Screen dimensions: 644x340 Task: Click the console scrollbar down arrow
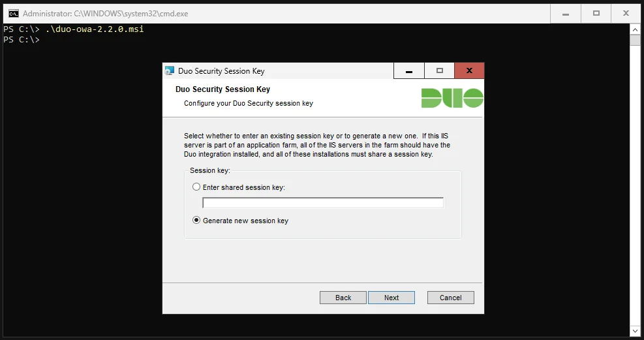635,331
